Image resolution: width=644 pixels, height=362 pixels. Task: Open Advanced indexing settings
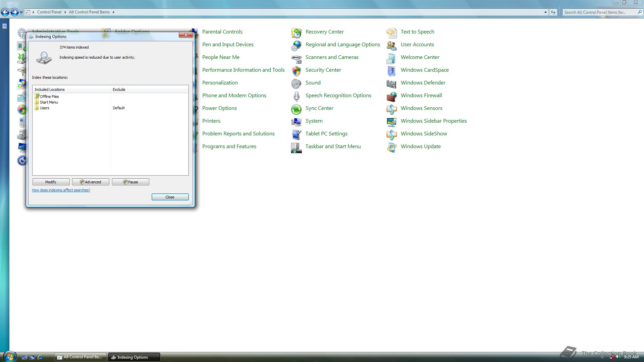[x=91, y=182]
